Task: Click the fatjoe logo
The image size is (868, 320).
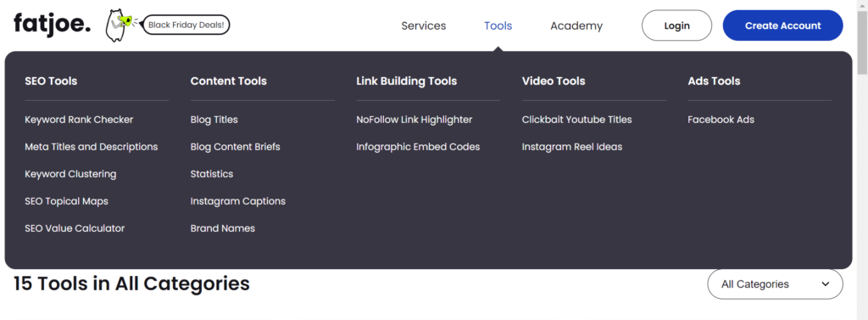Action: coord(52,25)
